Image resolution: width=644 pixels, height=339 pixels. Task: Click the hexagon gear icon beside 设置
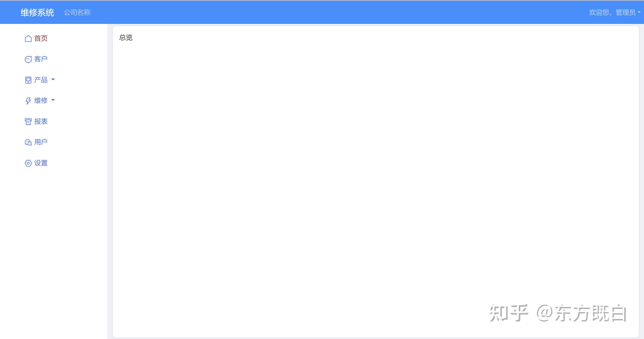pos(28,163)
